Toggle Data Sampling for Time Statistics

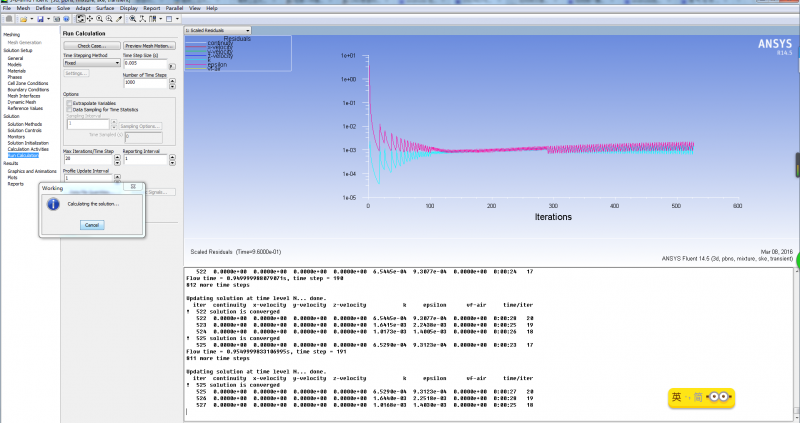69,109
